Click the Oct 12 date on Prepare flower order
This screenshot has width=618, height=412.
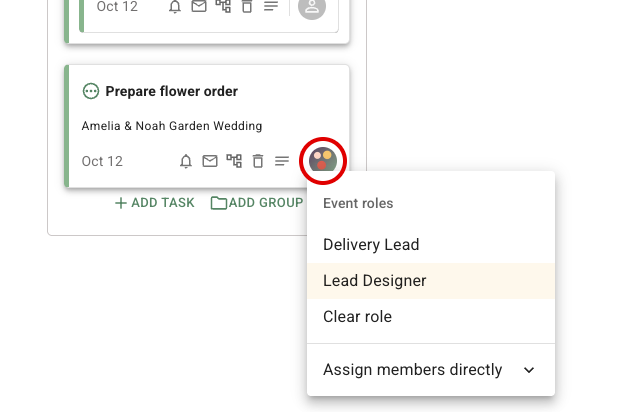tap(102, 161)
